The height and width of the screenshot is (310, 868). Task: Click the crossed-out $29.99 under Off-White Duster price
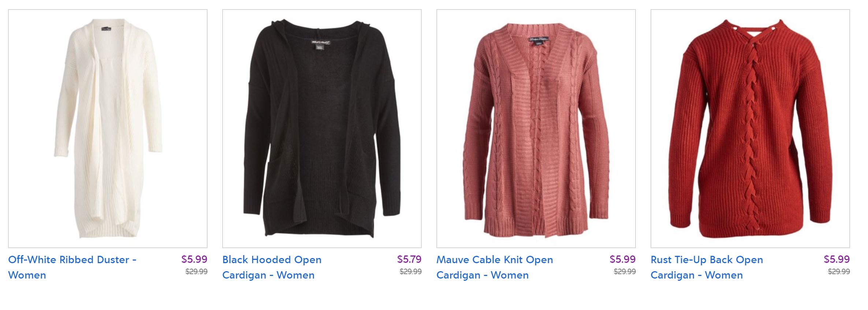tap(196, 272)
